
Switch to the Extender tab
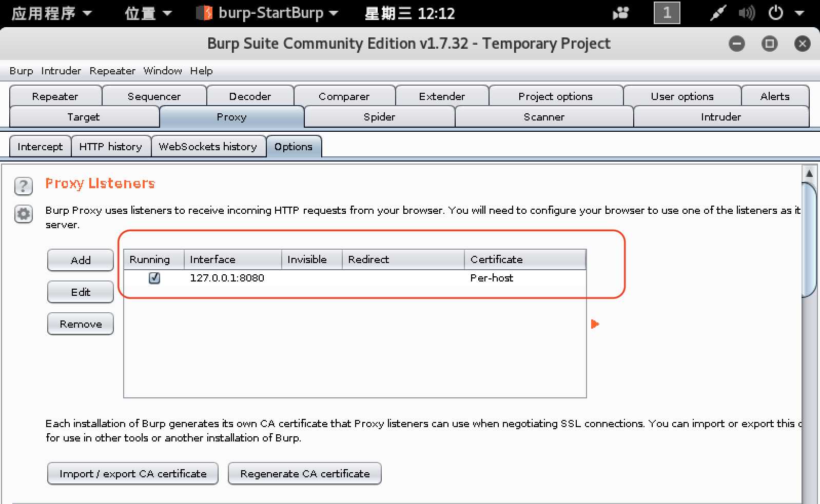coord(442,96)
